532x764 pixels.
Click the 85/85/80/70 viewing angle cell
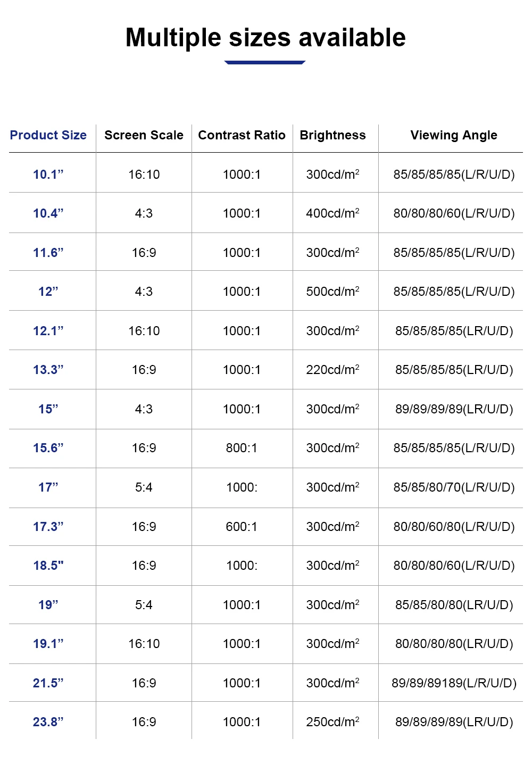(x=454, y=487)
